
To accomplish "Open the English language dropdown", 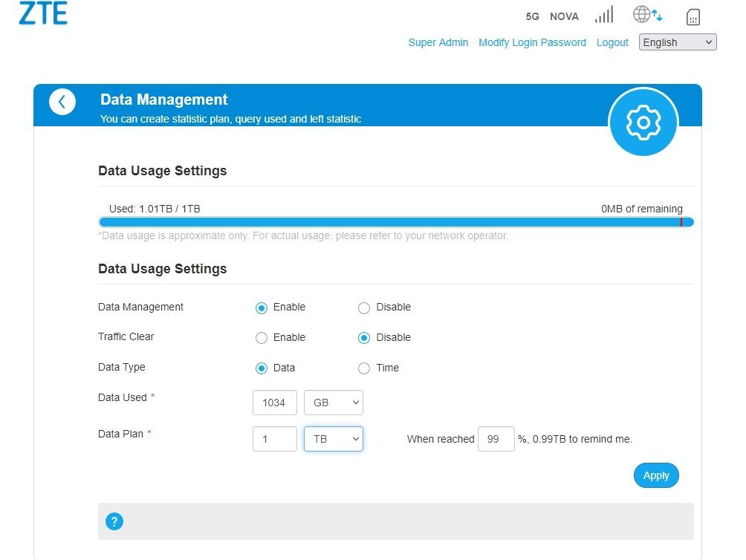I will [678, 42].
